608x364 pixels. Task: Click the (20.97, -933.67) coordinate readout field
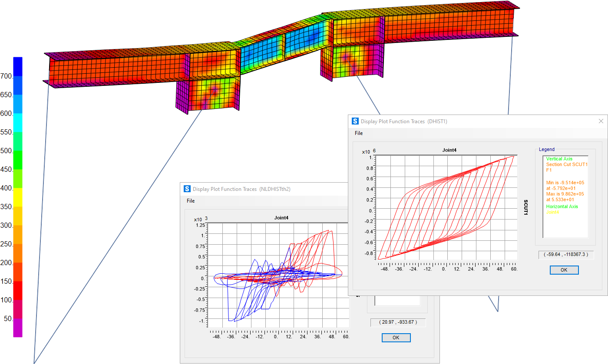pyautogui.click(x=397, y=322)
